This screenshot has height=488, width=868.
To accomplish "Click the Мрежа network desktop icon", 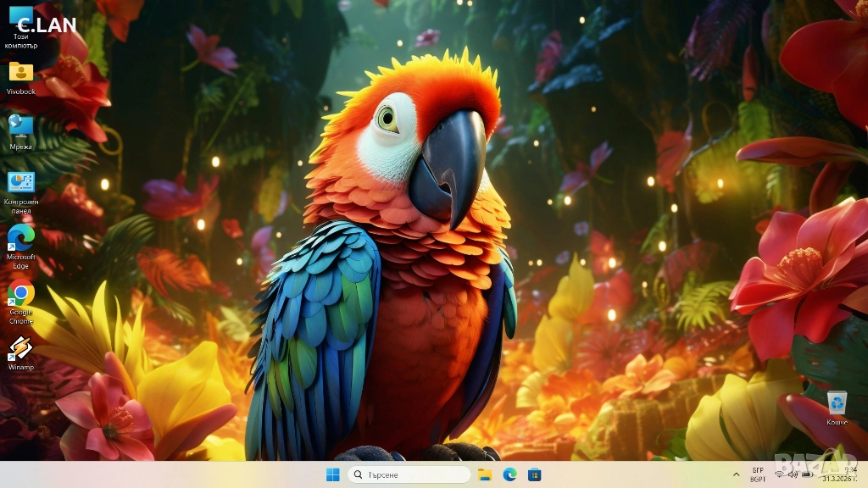I will coord(20,127).
